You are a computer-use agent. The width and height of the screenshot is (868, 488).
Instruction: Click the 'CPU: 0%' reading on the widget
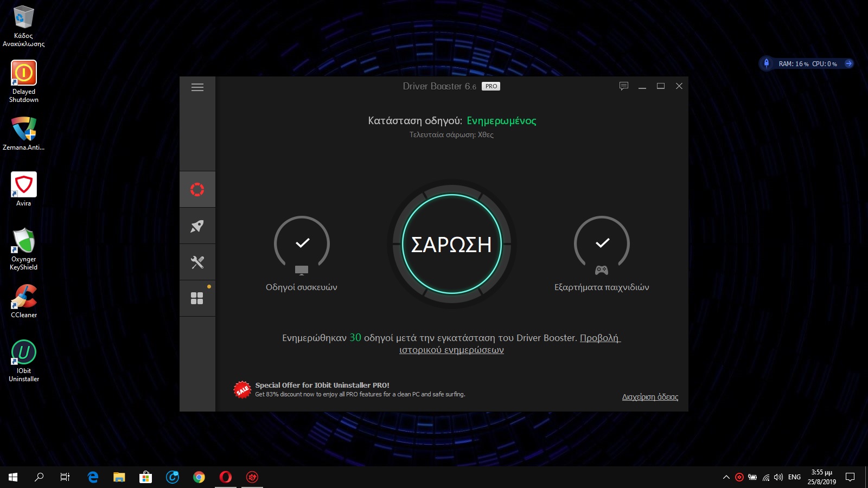coord(825,64)
